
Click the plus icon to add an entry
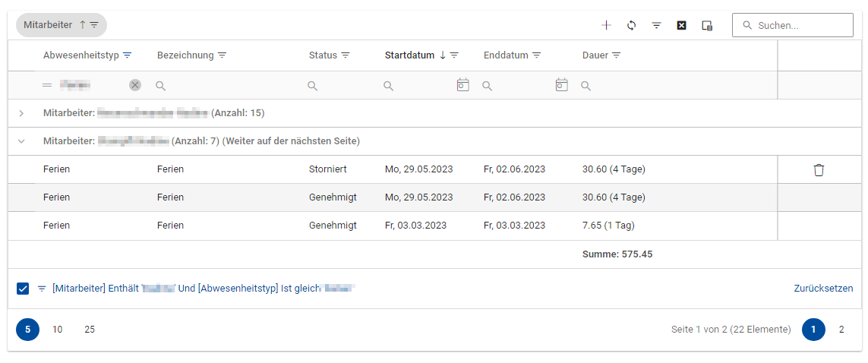(606, 25)
